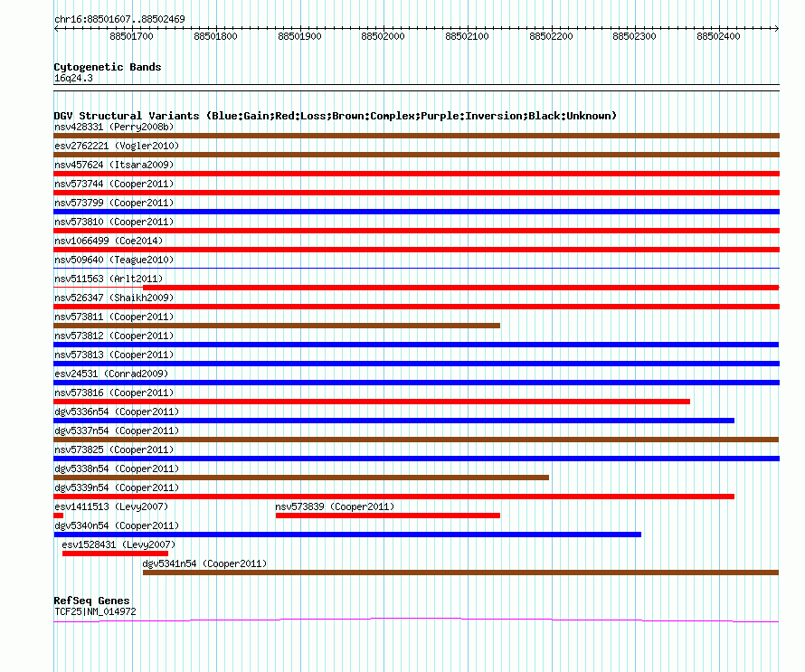Viewport: 805px width, 672px height.
Task: Click the right arrow of the ruler
Action: [x=777, y=29]
